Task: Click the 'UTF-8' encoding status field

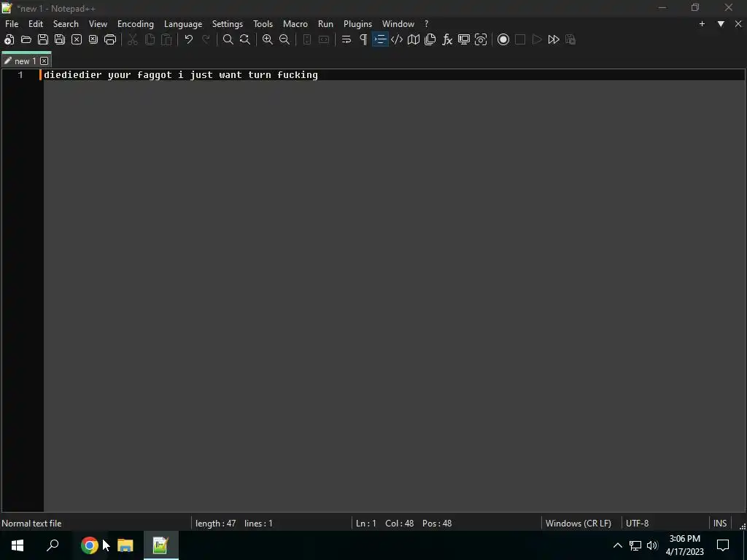Action: click(638, 524)
